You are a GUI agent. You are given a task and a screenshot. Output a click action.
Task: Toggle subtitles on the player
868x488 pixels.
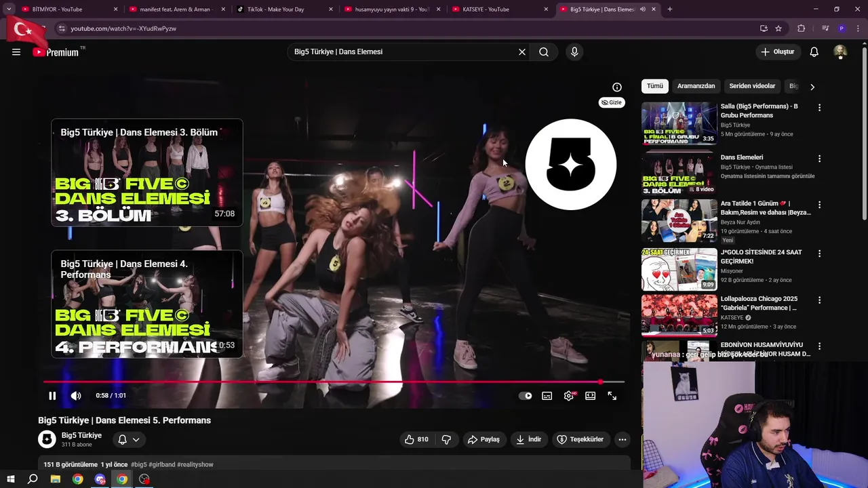(547, 396)
